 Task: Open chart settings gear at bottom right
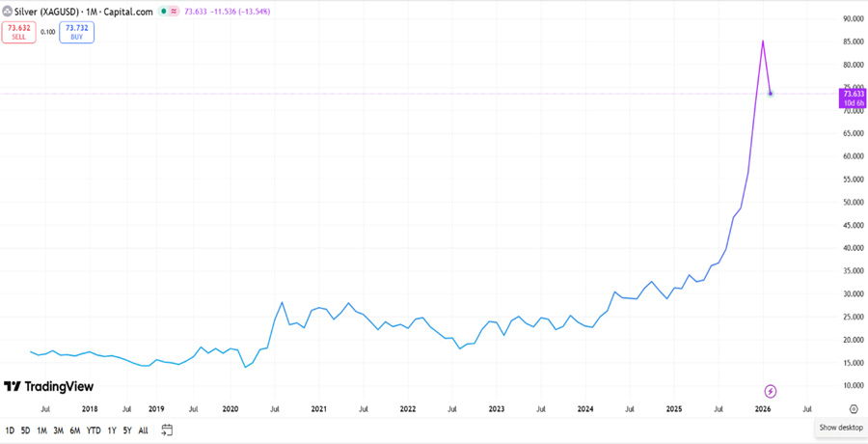click(854, 409)
